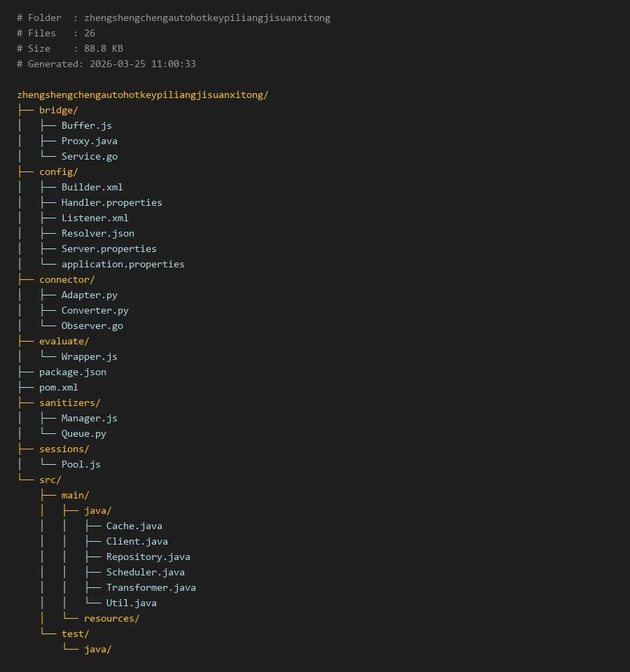Select the Buffer.js file
630x672 pixels.
click(86, 125)
